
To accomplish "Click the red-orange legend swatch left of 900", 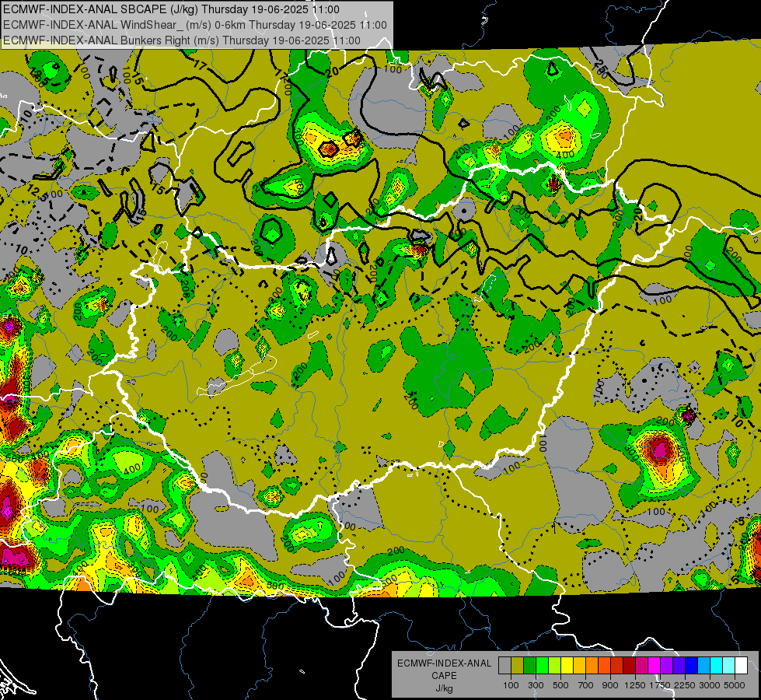I will pos(604,666).
